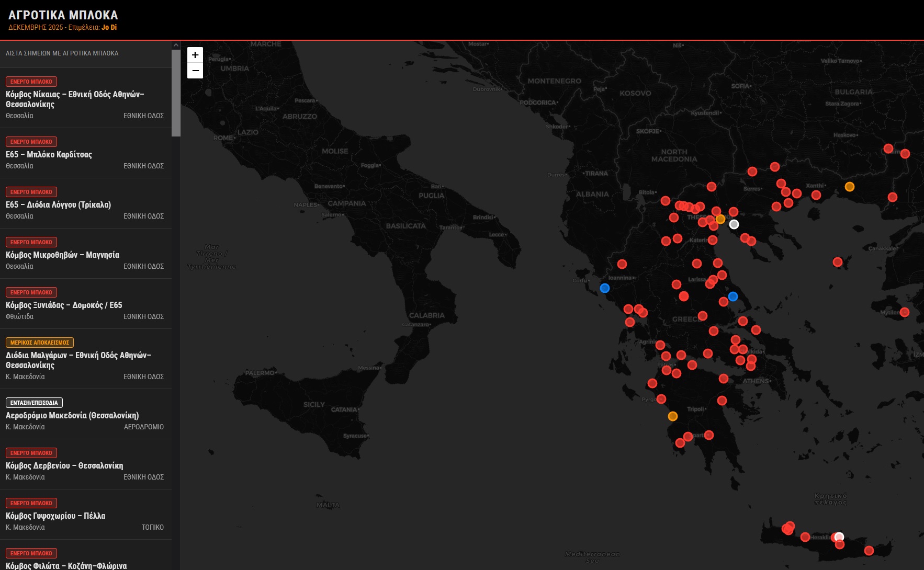
Task: Click the white marker near Thessaloniki
Action: pos(734,224)
